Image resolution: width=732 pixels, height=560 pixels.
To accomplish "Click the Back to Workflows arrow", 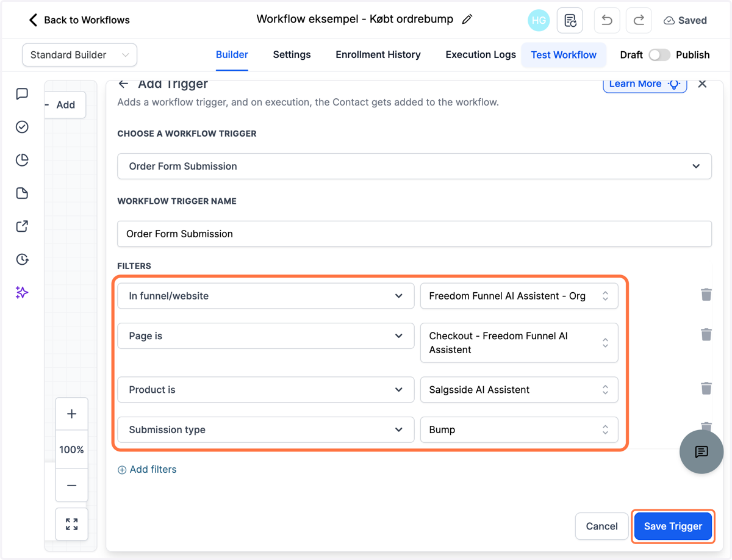I will tap(33, 20).
